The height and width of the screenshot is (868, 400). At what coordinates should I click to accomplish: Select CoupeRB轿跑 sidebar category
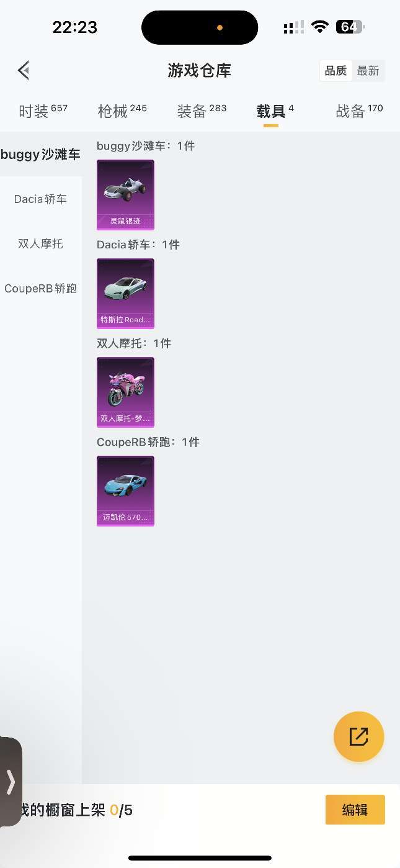tap(41, 288)
